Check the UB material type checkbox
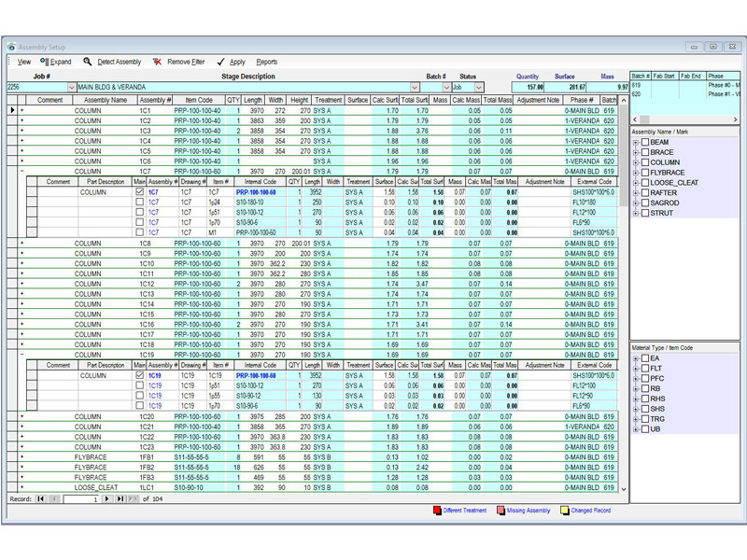 [x=645, y=429]
